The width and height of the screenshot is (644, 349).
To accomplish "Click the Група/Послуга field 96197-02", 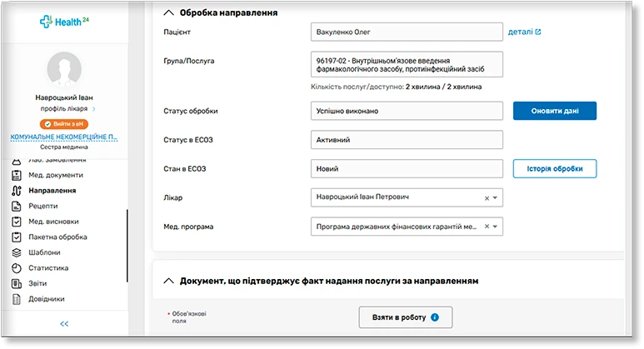I will [x=407, y=64].
